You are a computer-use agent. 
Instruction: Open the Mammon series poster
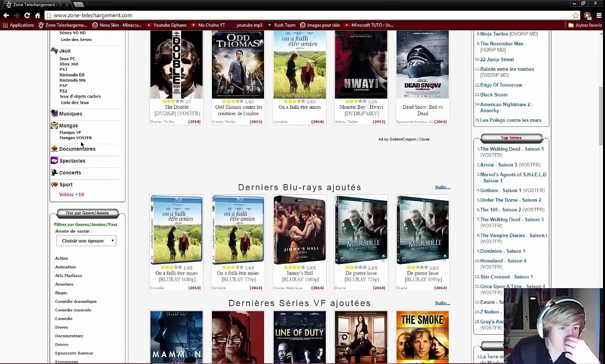(x=177, y=337)
